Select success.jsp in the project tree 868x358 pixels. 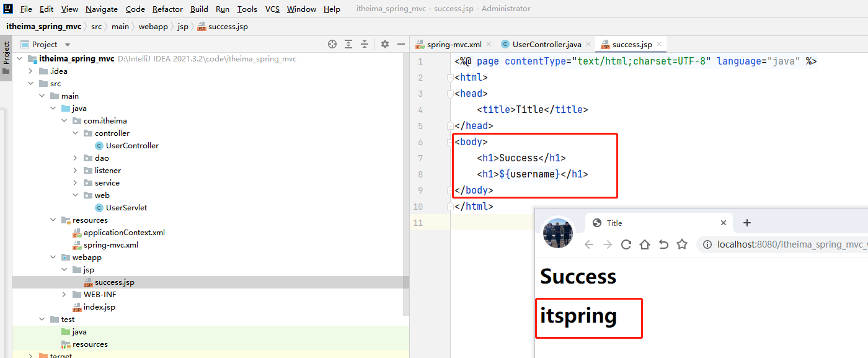[115, 282]
